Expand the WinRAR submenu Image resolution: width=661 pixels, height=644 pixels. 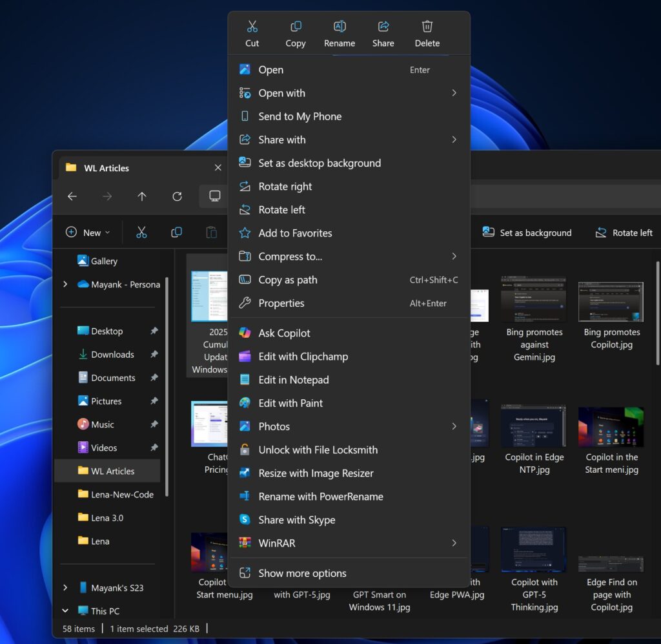(x=454, y=543)
